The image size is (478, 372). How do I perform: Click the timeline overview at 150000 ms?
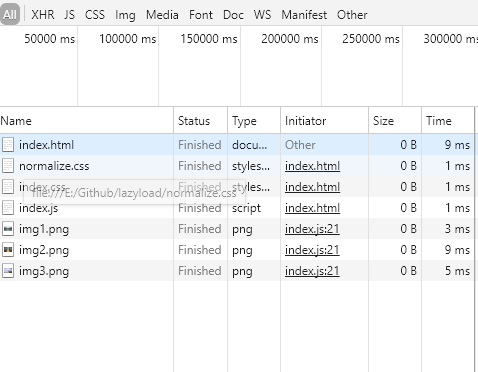coord(209,39)
